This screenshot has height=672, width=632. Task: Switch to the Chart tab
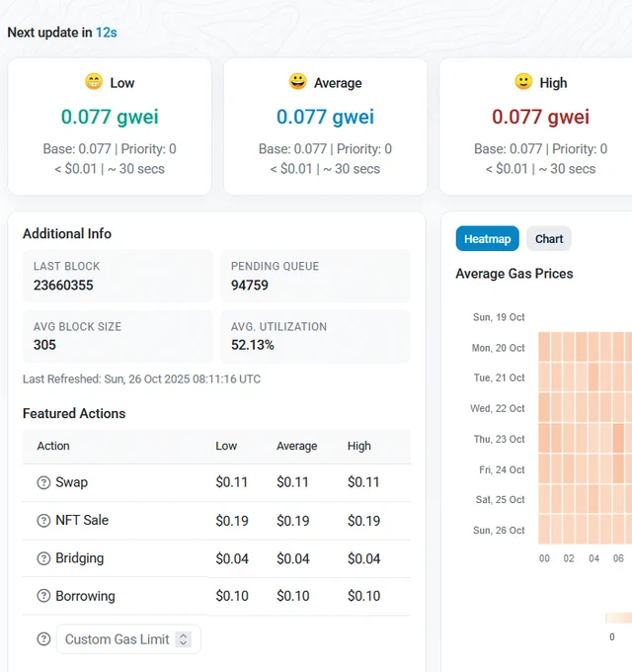pos(549,239)
